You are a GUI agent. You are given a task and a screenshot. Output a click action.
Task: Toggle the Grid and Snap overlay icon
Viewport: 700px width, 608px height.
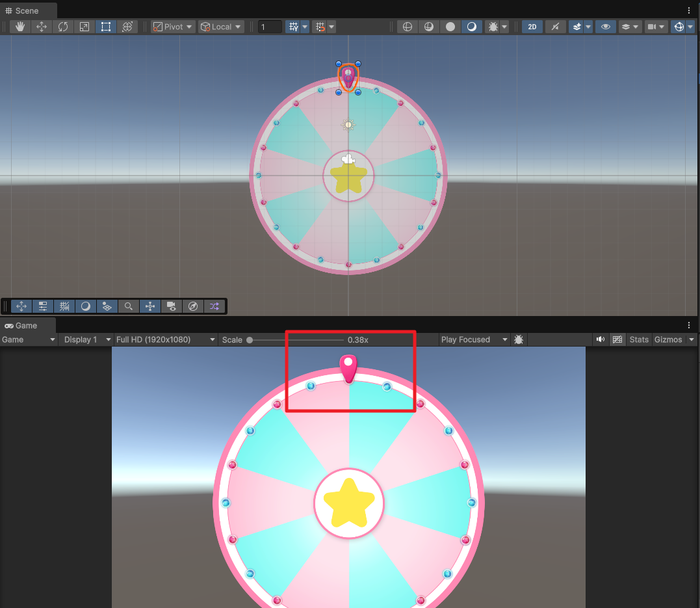(x=64, y=306)
